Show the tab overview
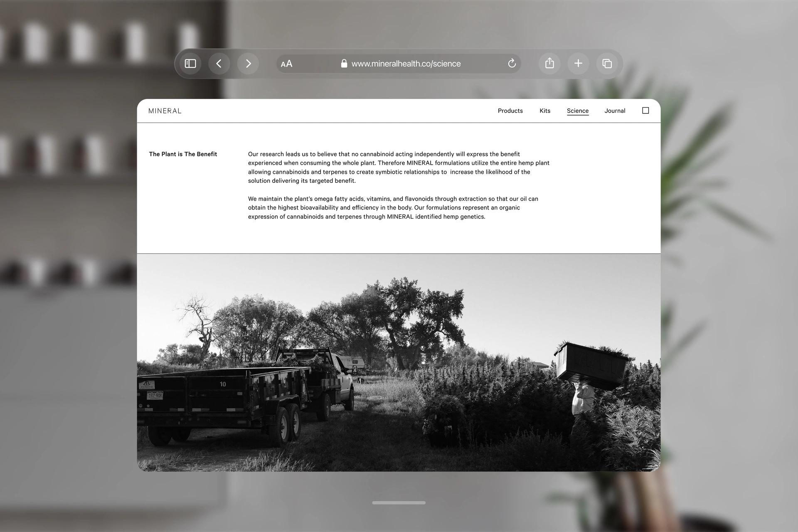The image size is (798, 532). point(607,64)
